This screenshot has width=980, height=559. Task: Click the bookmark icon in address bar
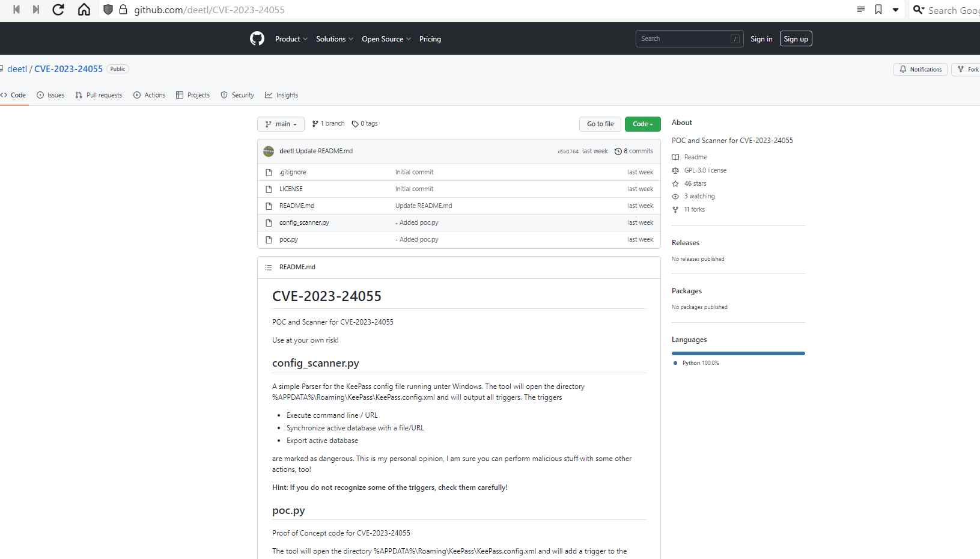(x=878, y=10)
